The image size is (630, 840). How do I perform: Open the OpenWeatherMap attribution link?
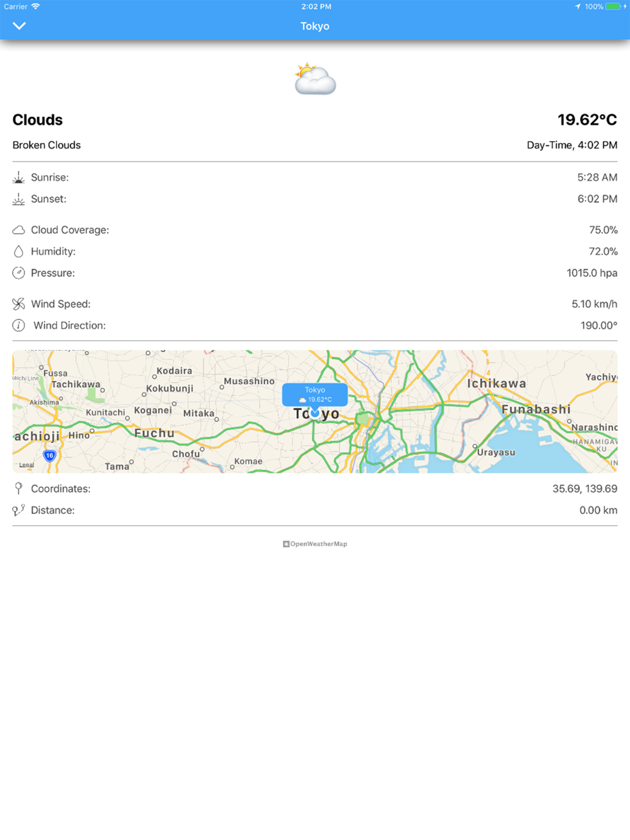(315, 544)
